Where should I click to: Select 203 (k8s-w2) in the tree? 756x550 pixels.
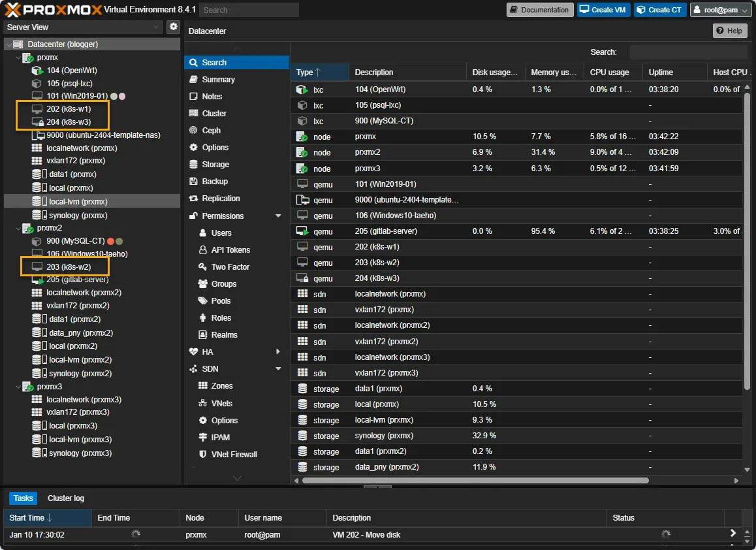click(x=69, y=267)
